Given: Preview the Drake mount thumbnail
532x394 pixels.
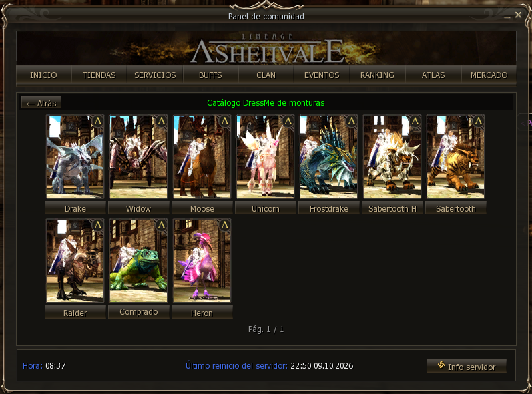Looking at the screenshot, I should pos(75,156).
